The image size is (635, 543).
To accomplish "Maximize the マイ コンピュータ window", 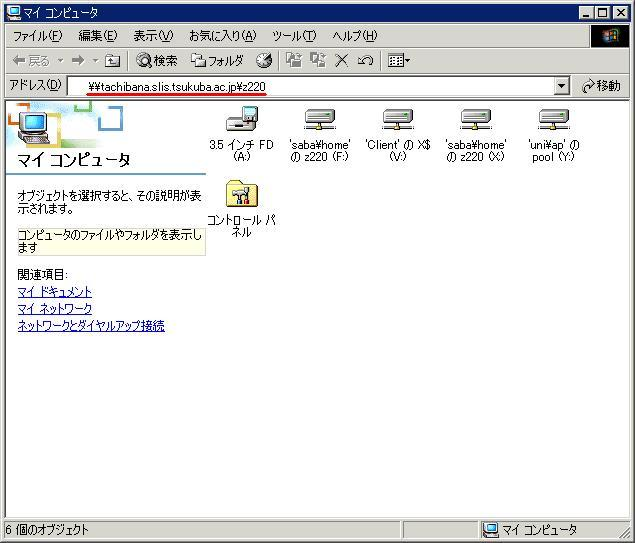I will coord(603,13).
